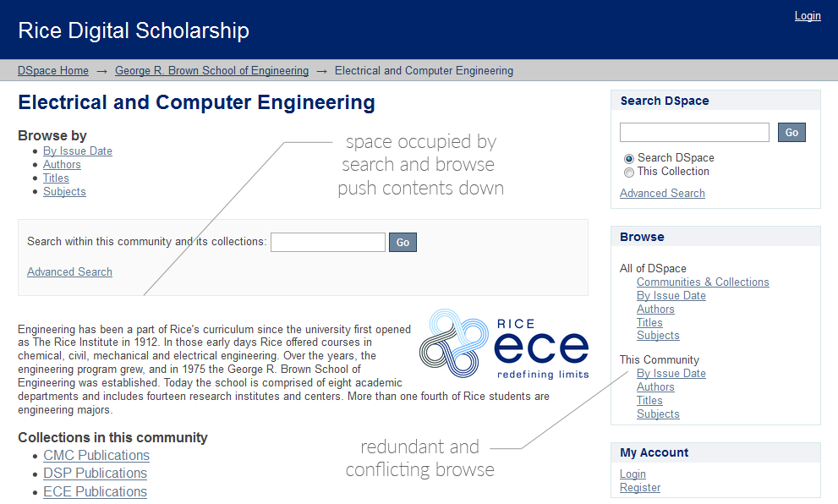Screen dimensions: 838x504
Task: Open Advanced Search in the sidebar panel
Action: tap(662, 193)
